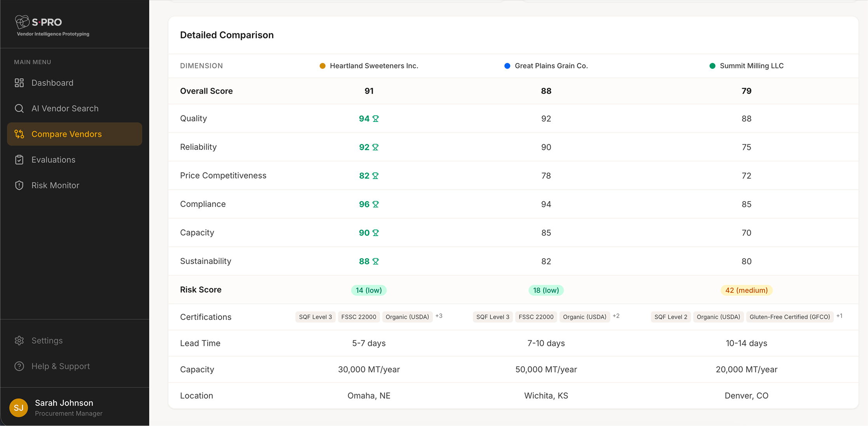Navigate to the Risk Monitor menu entry
The height and width of the screenshot is (426, 868).
coord(55,185)
